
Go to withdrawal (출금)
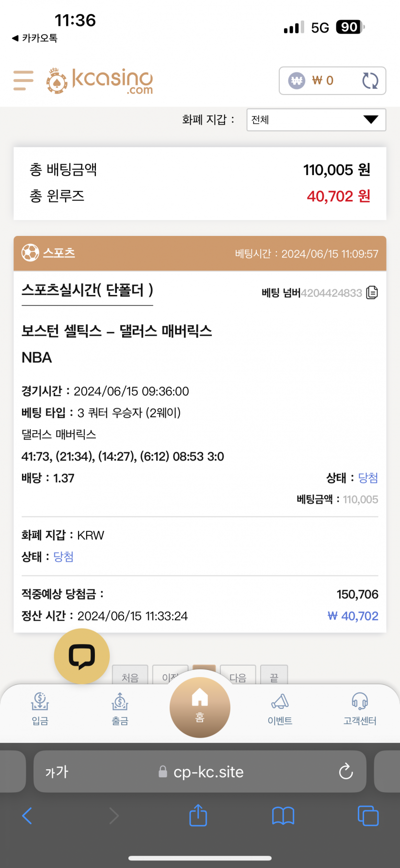[x=120, y=709]
